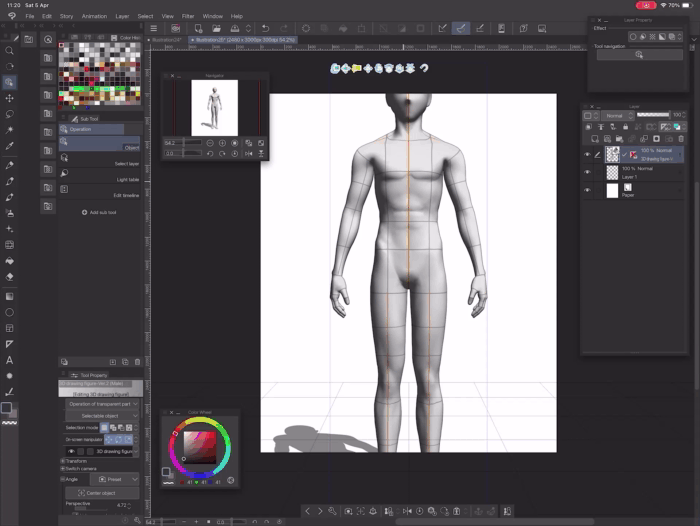
Task: Select the Text tool
Action: click(x=10, y=360)
